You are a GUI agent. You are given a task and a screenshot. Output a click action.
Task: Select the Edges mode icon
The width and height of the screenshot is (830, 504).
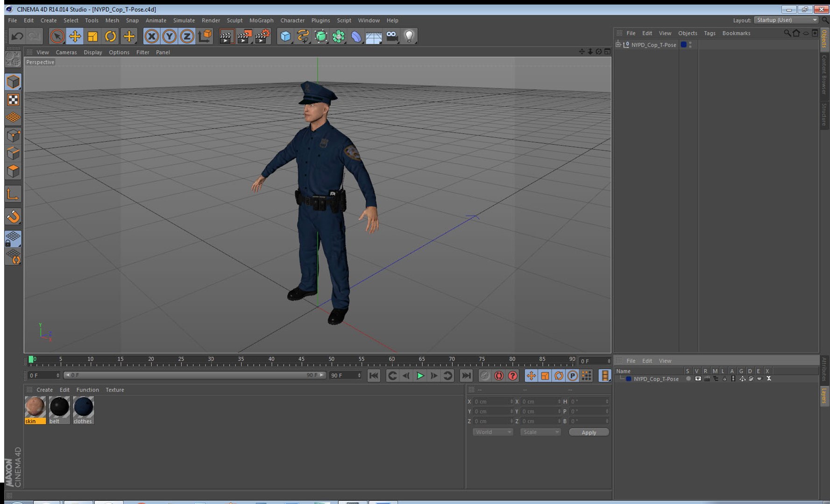click(x=13, y=153)
